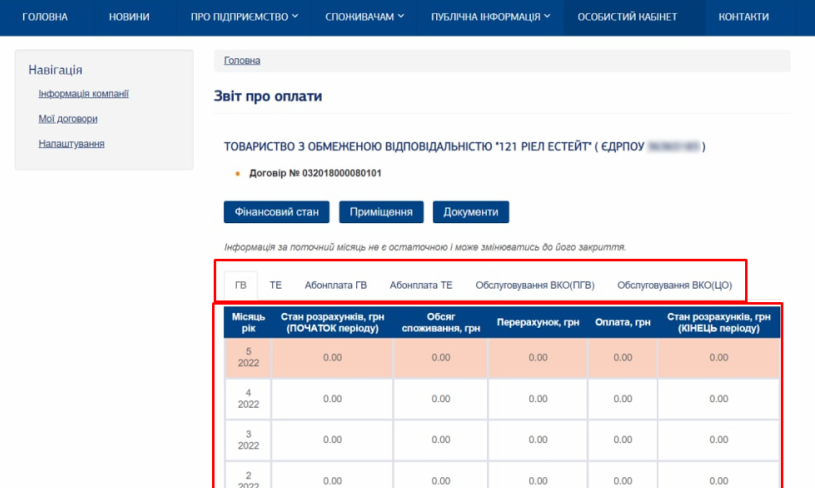This screenshot has height=488, width=815.
Task: Switch to the Абонплата ТЕ tab
Action: 421,285
